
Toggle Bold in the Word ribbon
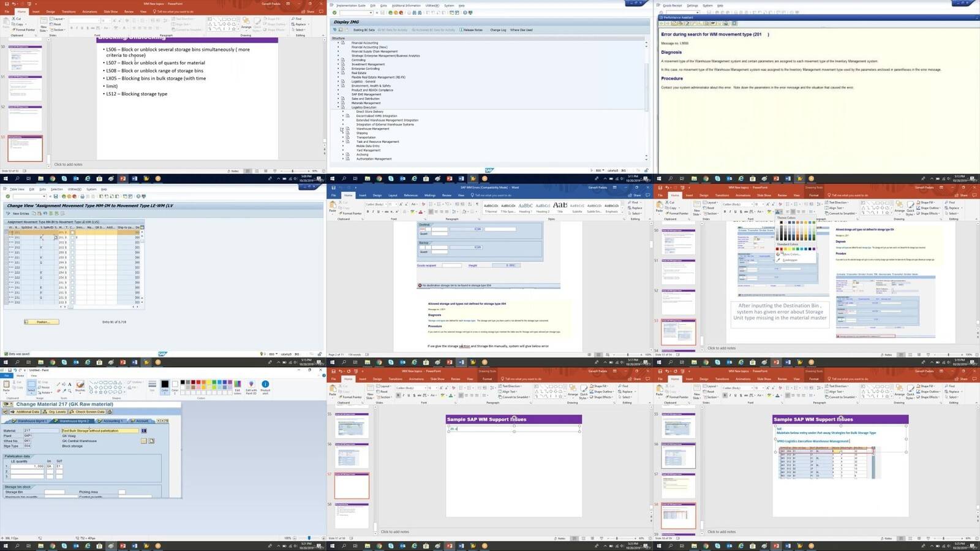point(367,211)
